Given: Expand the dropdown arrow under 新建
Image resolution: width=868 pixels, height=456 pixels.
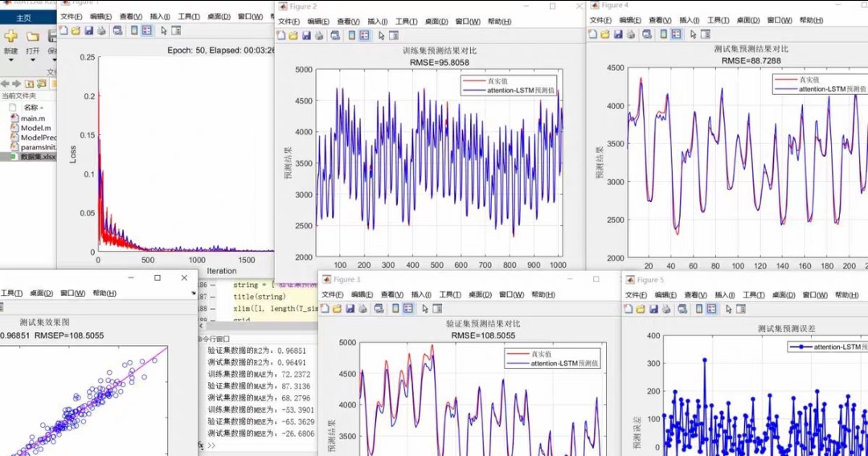Looking at the screenshot, I should [10, 60].
